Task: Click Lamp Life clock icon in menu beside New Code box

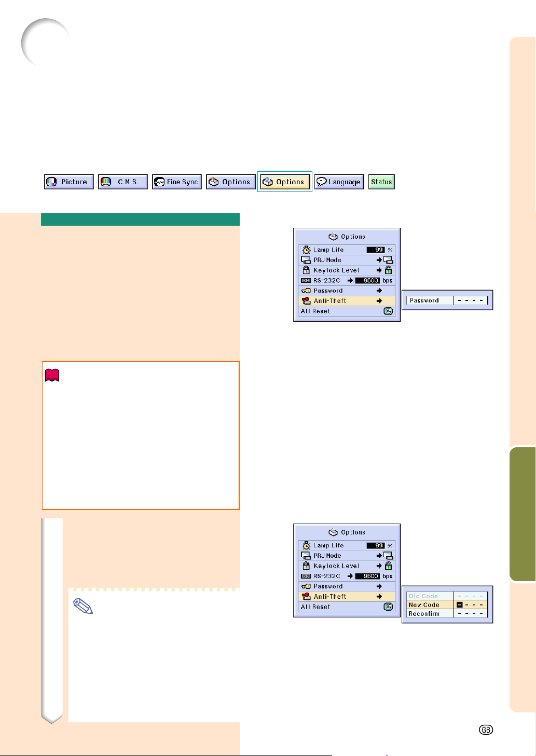Action: point(306,545)
